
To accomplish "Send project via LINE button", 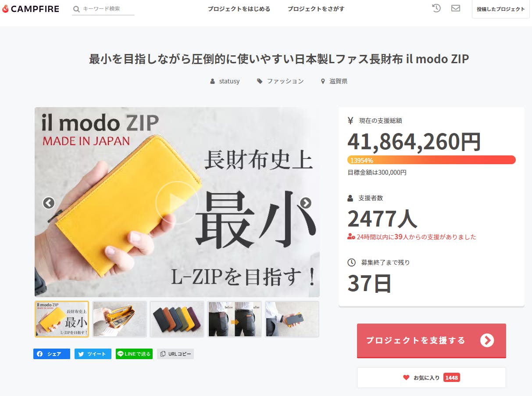I will 134,354.
